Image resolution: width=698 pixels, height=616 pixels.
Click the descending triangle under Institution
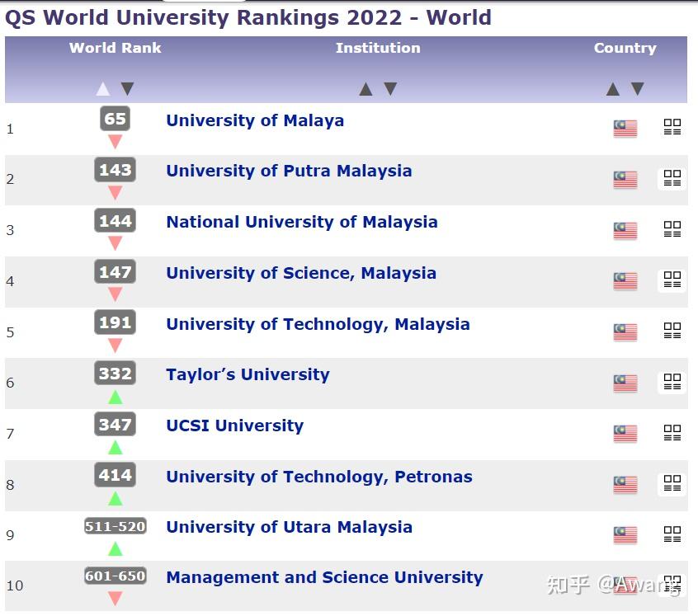(x=389, y=88)
